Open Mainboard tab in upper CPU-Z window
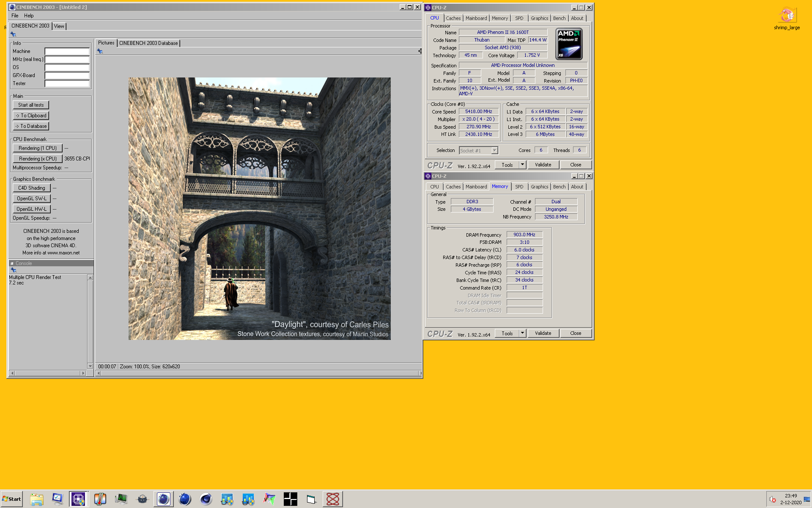Screen dimensions: 812x508 pyautogui.click(x=476, y=18)
